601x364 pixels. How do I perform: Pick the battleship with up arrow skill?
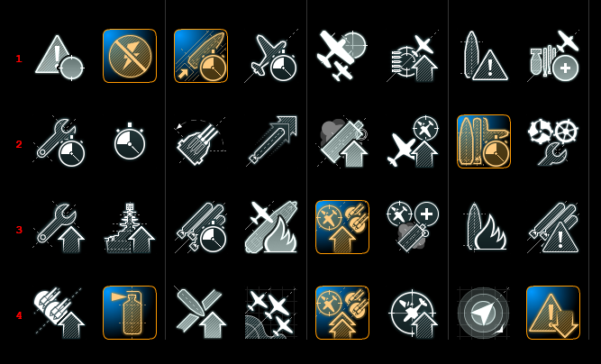pos(130,228)
